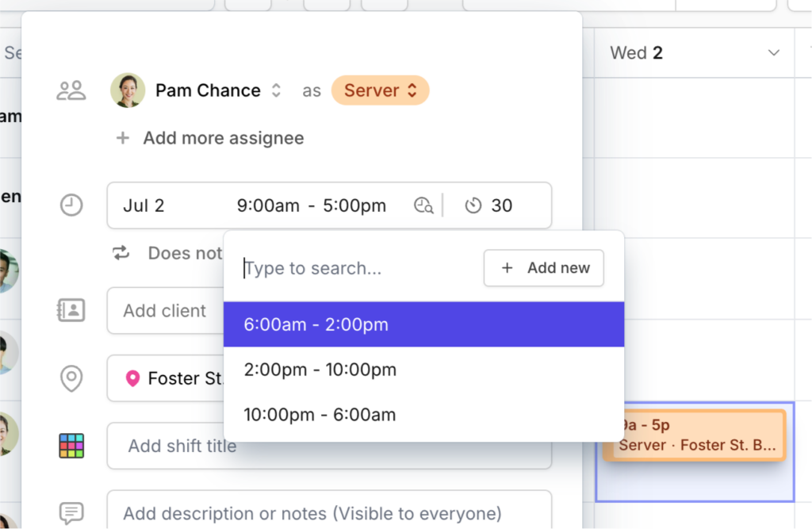Click the break duration timer icon

pyautogui.click(x=473, y=206)
